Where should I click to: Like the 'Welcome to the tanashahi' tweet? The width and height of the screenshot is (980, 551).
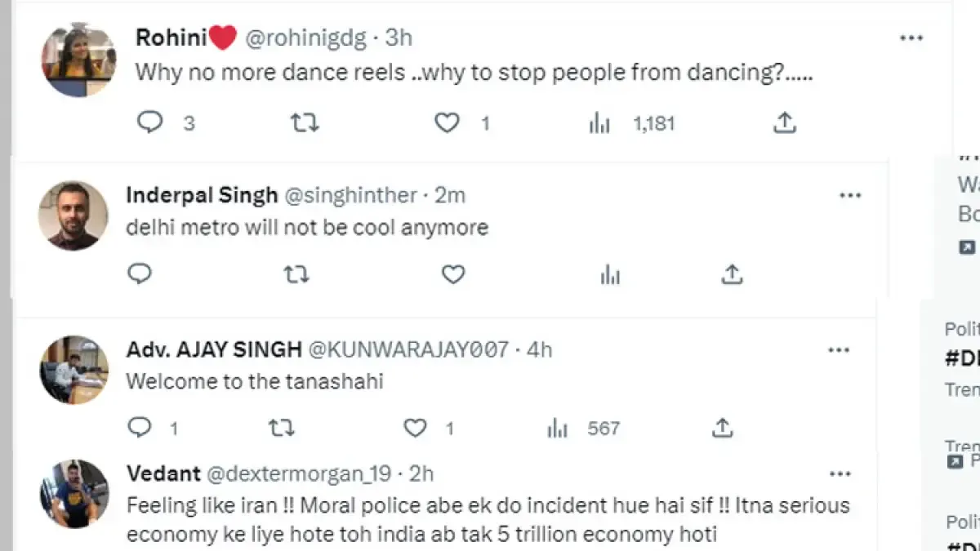415,426
